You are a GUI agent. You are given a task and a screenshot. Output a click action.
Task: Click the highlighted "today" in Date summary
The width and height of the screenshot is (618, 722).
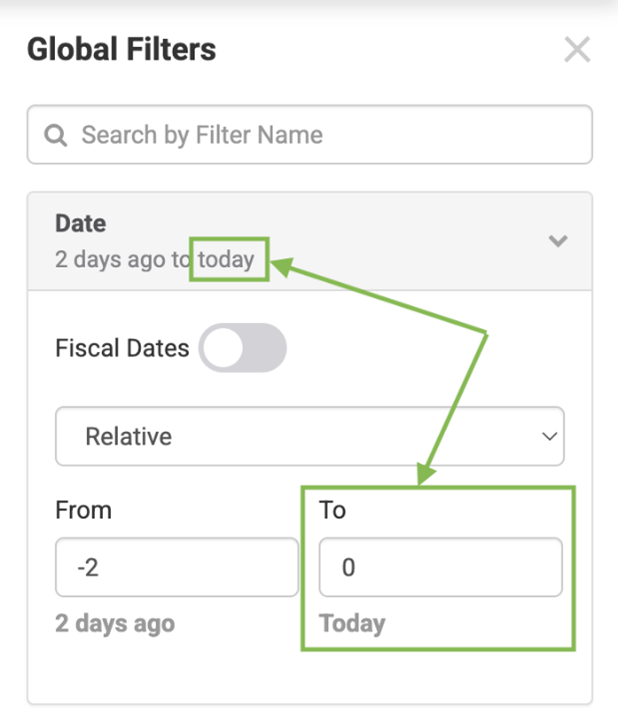tap(226, 260)
